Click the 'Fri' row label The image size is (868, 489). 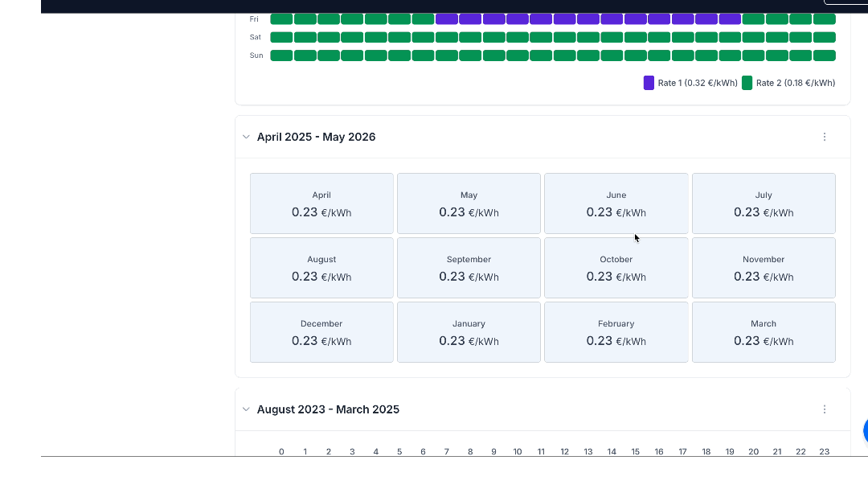(254, 18)
